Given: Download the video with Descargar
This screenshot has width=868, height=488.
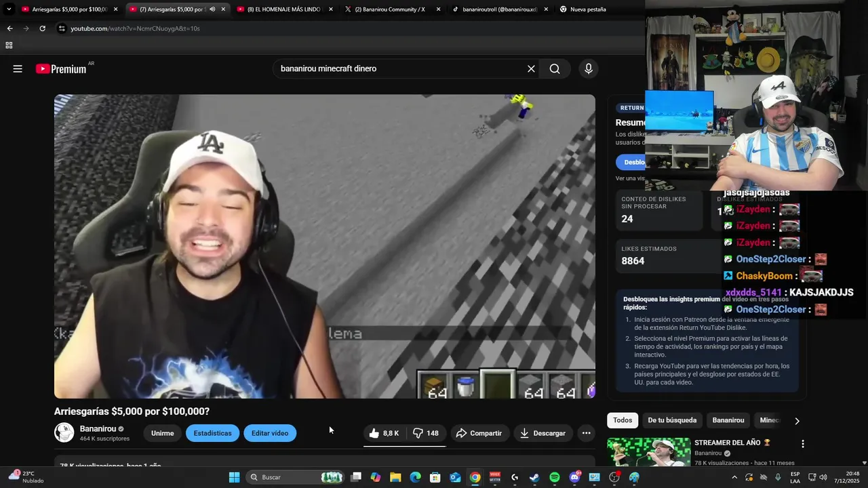Looking at the screenshot, I should click(542, 433).
